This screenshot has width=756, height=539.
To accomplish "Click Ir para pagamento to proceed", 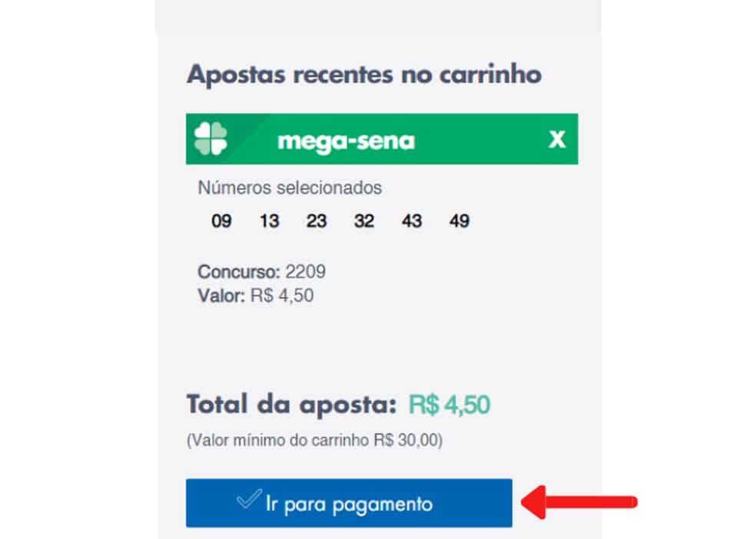I will (x=350, y=502).
